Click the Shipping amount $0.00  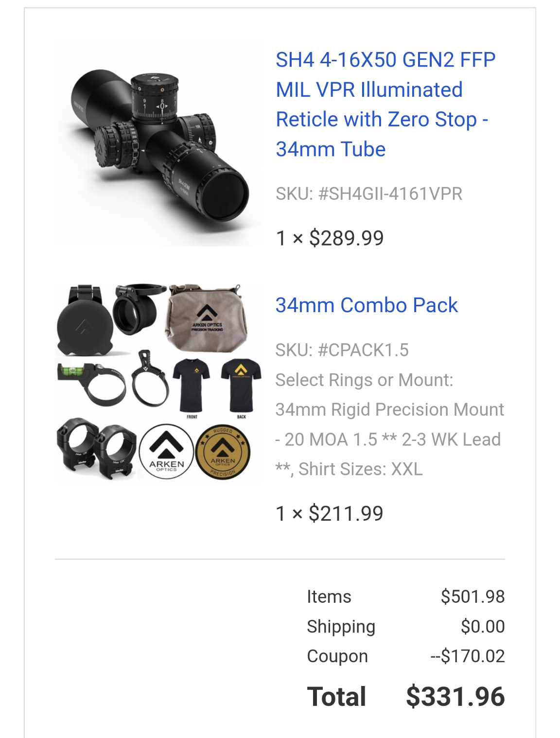(x=483, y=627)
